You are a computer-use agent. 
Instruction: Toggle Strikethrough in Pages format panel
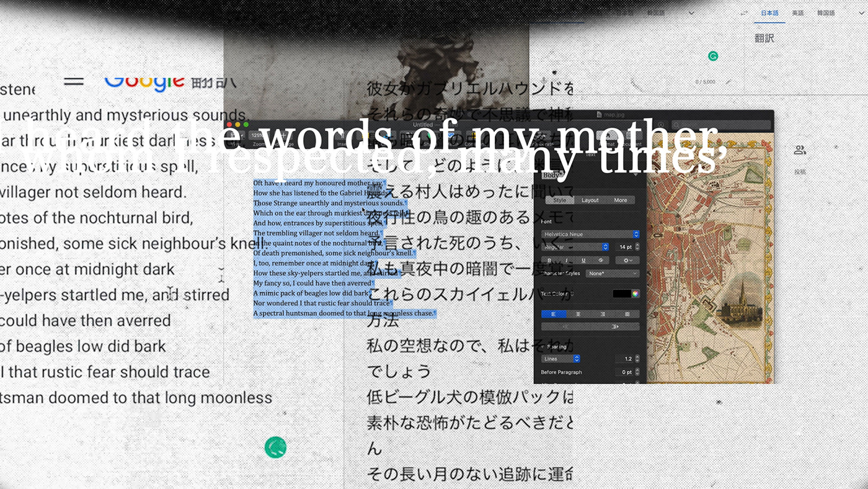(601, 260)
